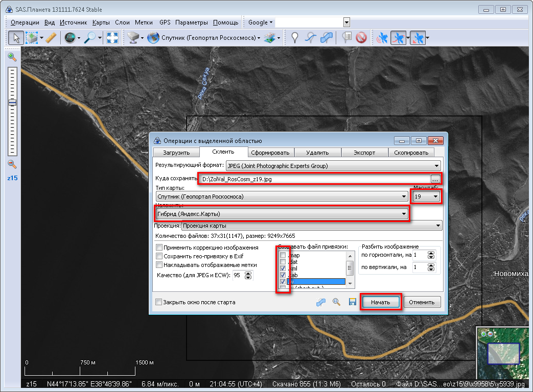Click the JPEG quality 95 spinner arrows

pos(248,275)
